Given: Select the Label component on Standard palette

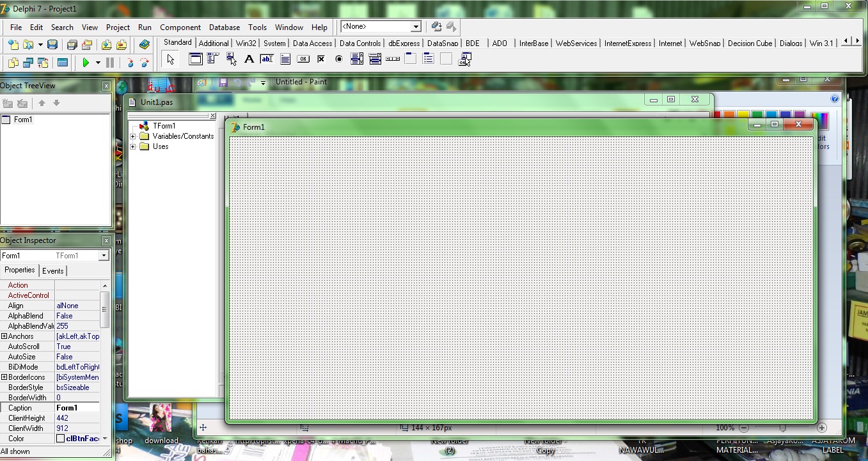Looking at the screenshot, I should coord(249,58).
